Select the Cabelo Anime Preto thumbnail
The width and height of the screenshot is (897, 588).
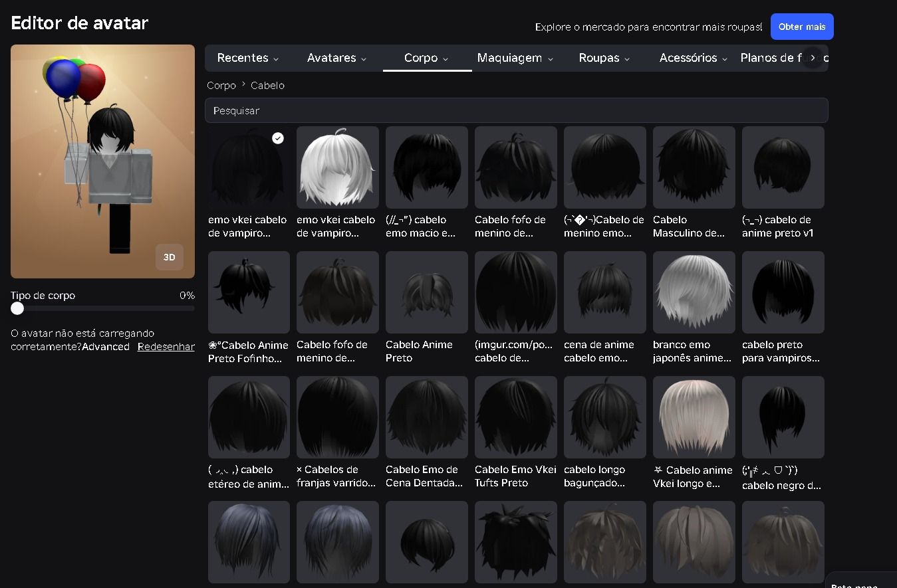(x=427, y=292)
